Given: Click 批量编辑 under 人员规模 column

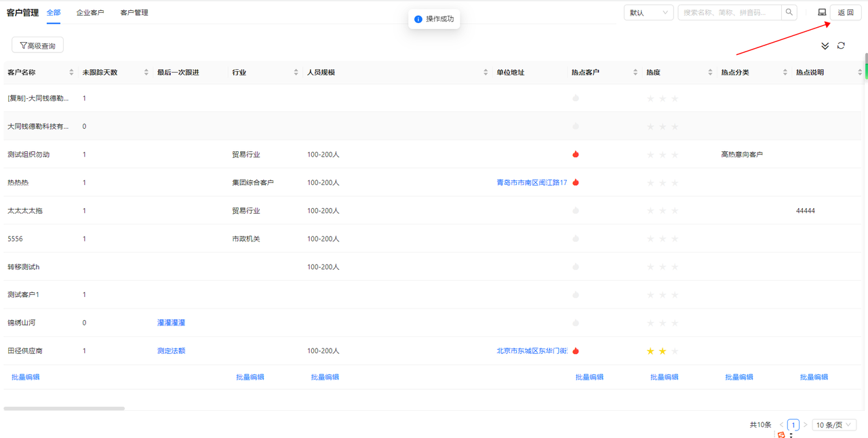Looking at the screenshot, I should point(325,377).
